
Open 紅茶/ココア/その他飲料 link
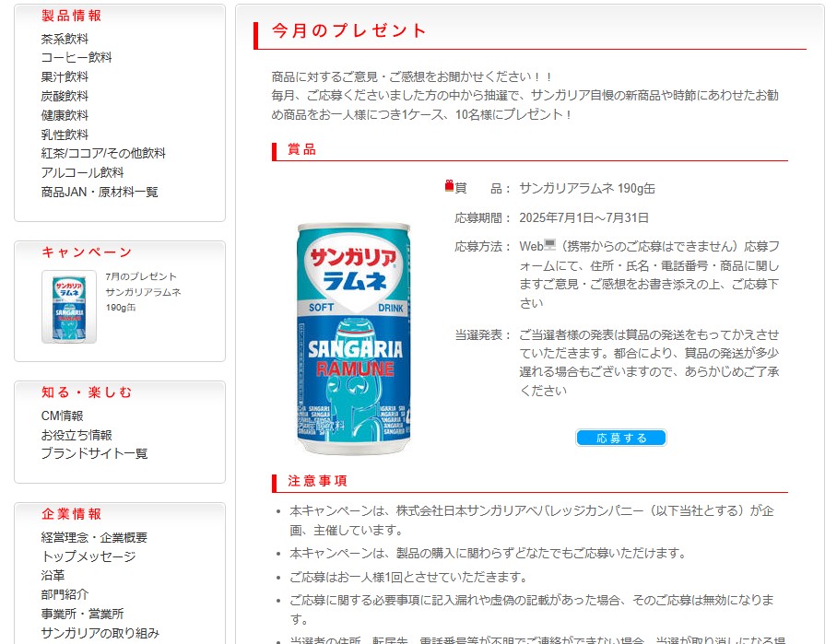[x=103, y=153]
